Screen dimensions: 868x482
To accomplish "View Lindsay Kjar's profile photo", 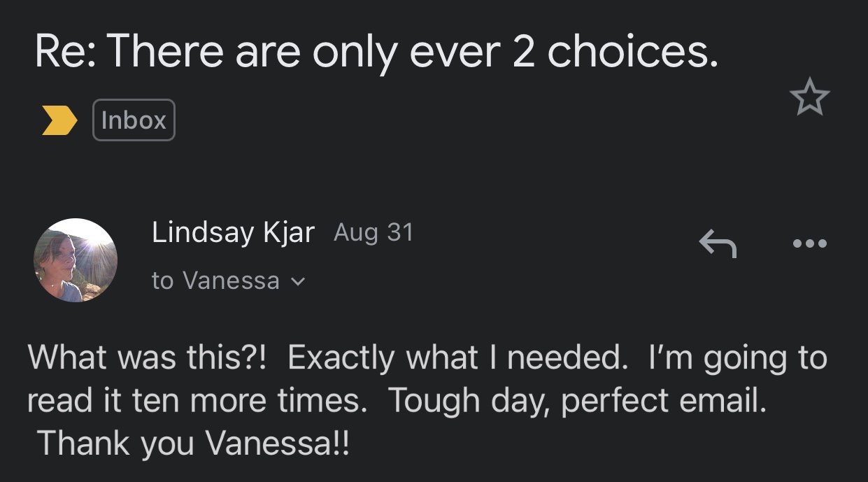I will (76, 260).
